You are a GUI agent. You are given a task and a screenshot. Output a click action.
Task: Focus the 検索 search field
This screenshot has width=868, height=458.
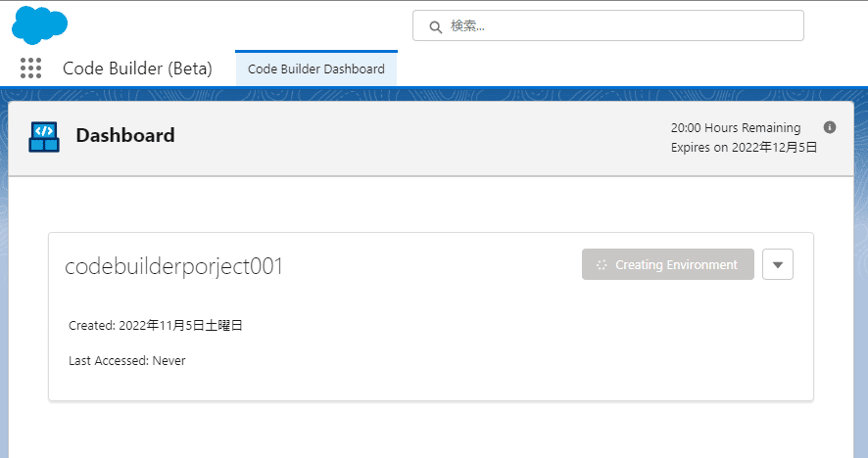[x=607, y=25]
